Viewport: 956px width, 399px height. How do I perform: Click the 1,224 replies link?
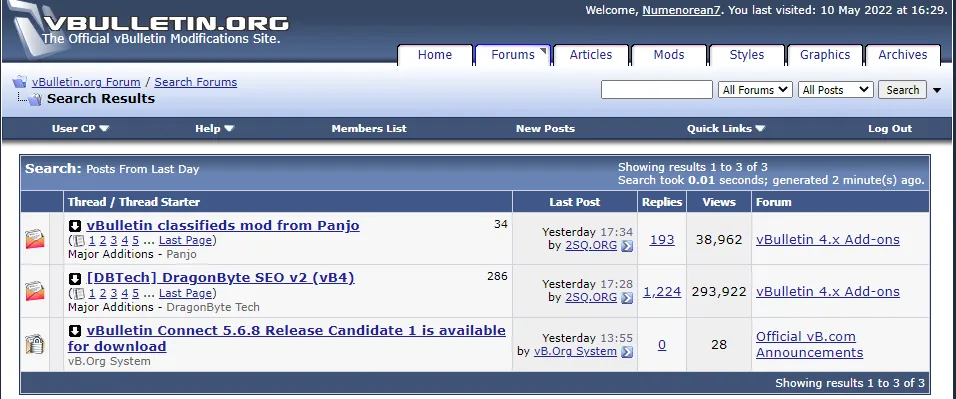pos(662,292)
